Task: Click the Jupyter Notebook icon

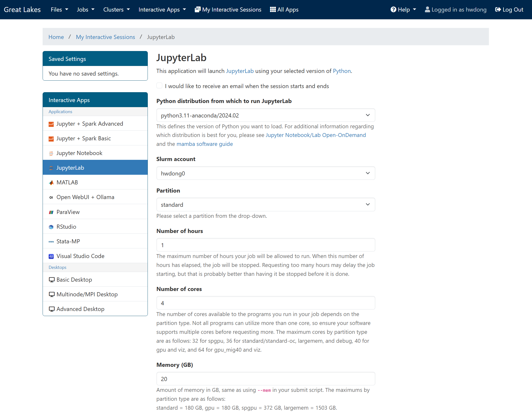Action: point(51,153)
